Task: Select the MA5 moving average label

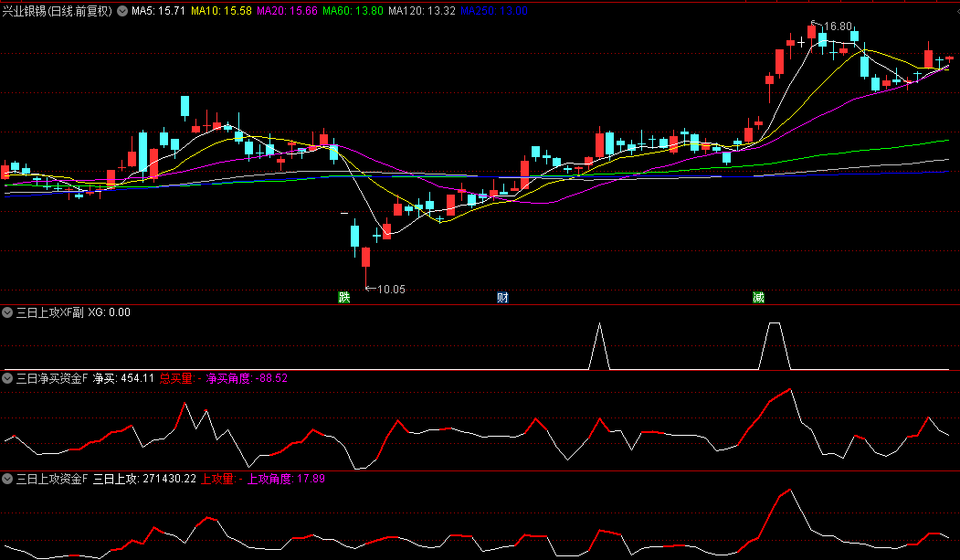Action: coord(159,12)
